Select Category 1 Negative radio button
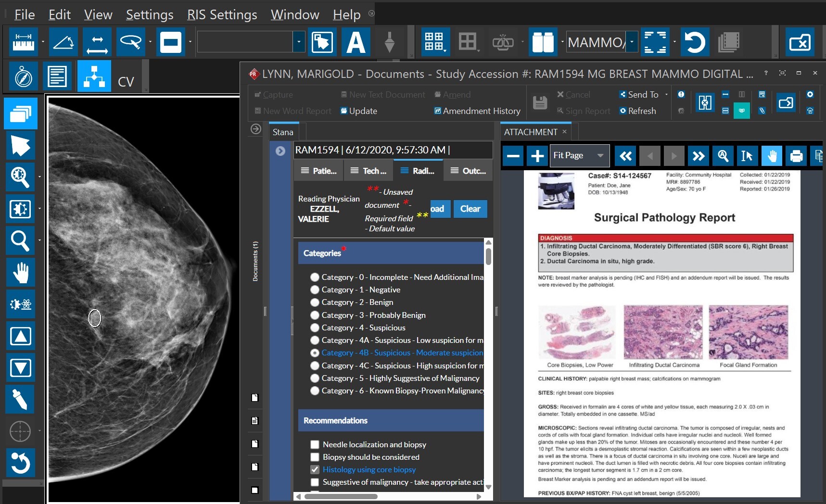The image size is (826, 504). [x=315, y=290]
